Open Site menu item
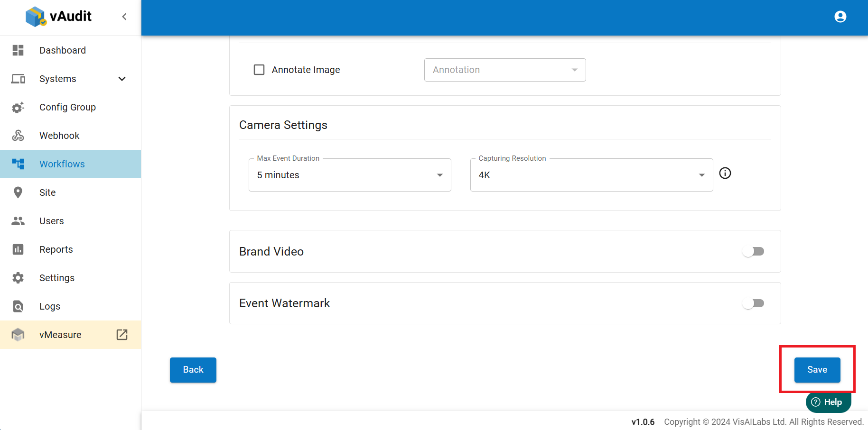Screen dimensions: 868x430 70,192
